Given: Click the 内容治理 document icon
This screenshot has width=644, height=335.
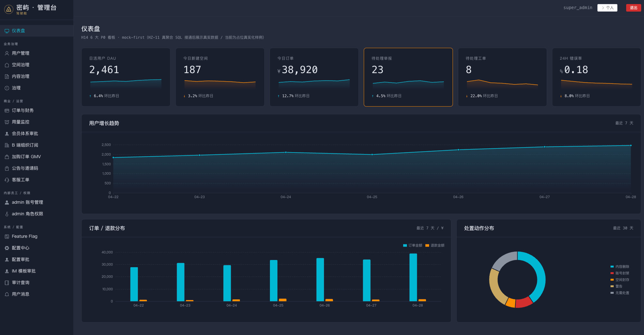Looking at the screenshot, I should (x=7, y=77).
